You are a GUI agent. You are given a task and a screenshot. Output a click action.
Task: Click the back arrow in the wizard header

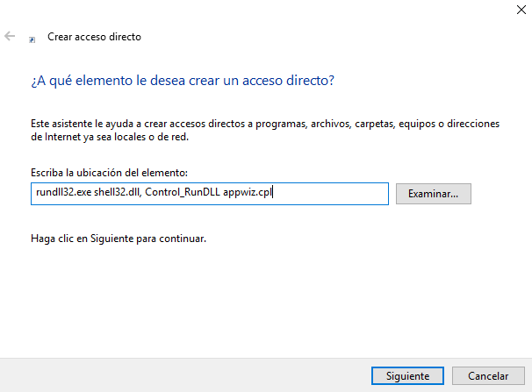coord(11,37)
